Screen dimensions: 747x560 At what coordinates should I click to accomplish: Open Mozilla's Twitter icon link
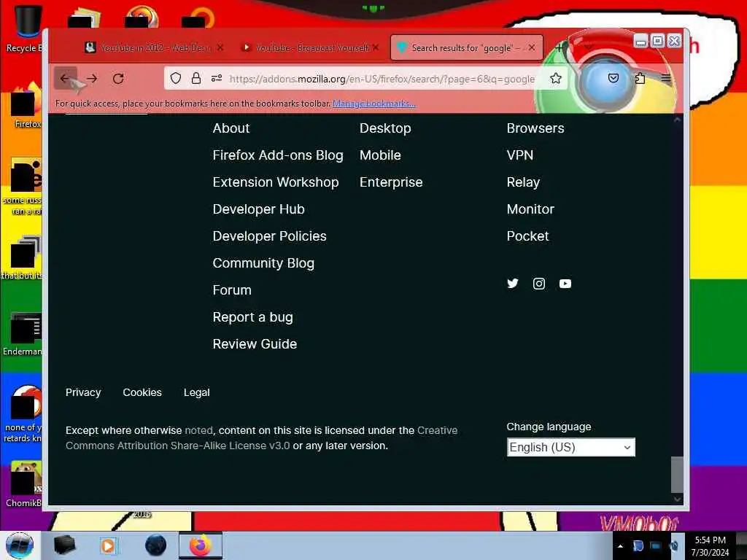click(x=513, y=284)
